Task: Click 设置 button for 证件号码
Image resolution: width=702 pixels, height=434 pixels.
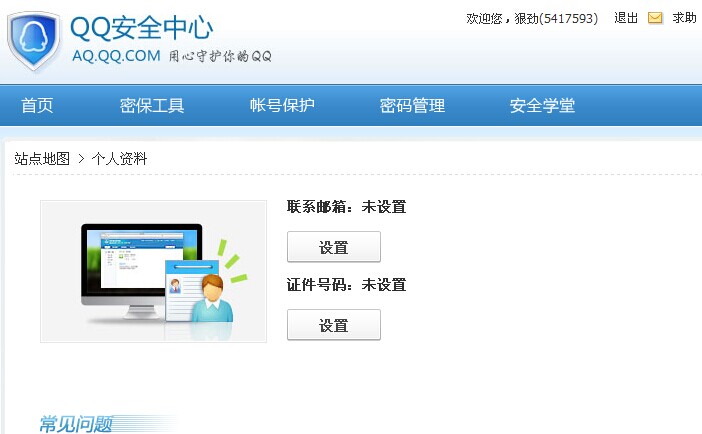Action: 334,325
